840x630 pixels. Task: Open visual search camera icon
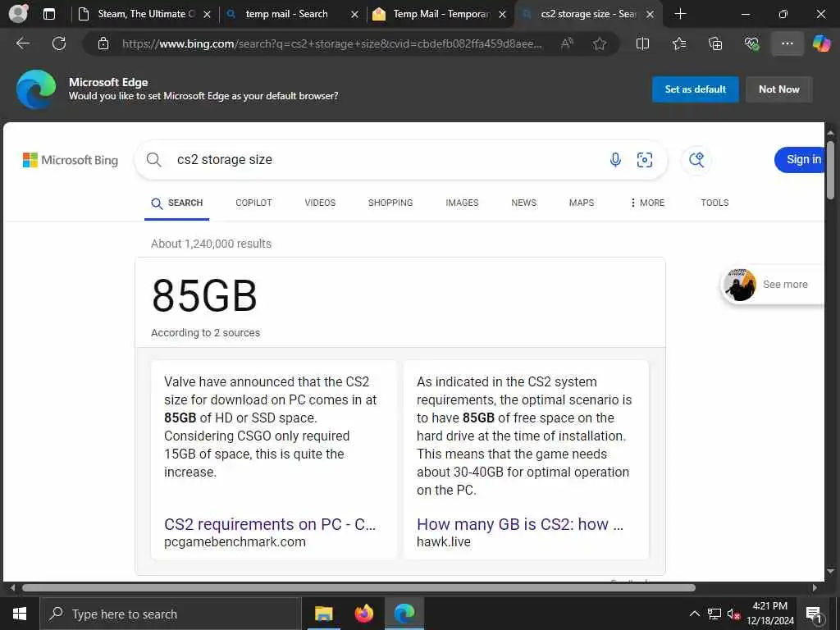point(645,160)
